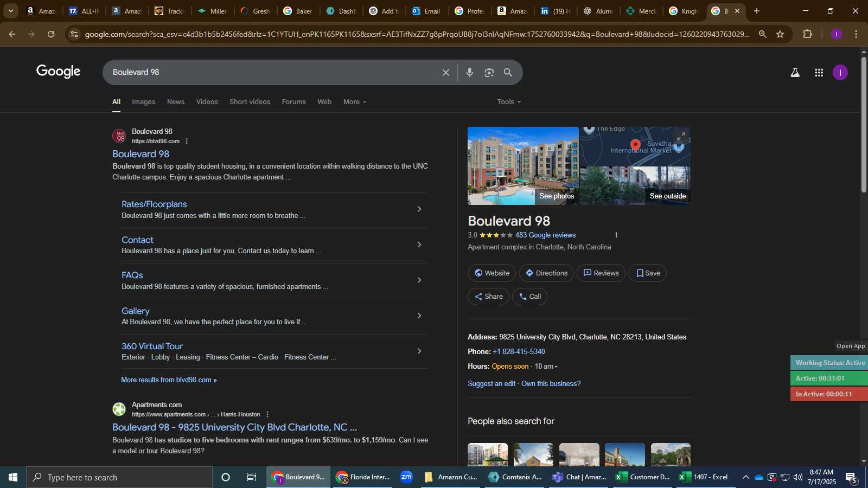This screenshot has height=488, width=868.
Task: Click the map thumbnail with red pin
Action: 635,146
